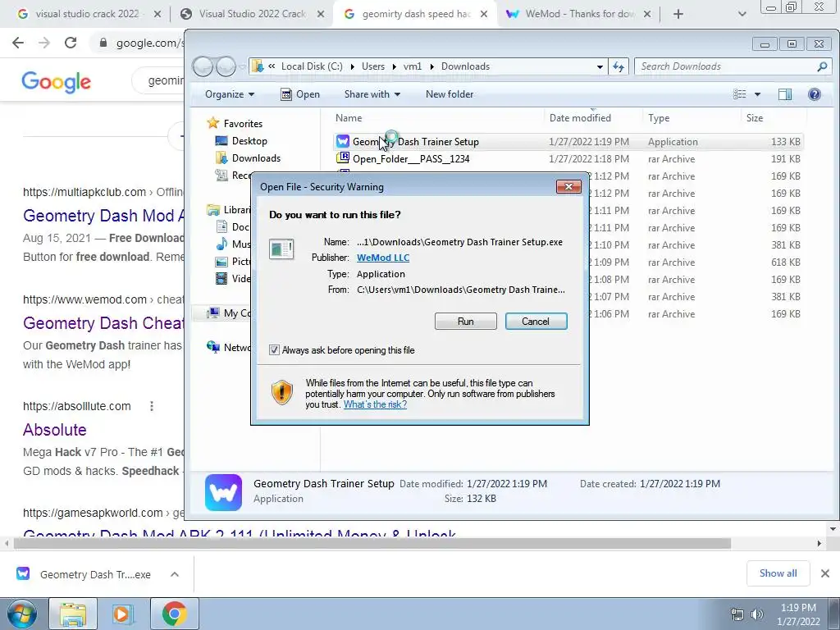
Task: Open the Windows Start menu
Action: (21, 614)
